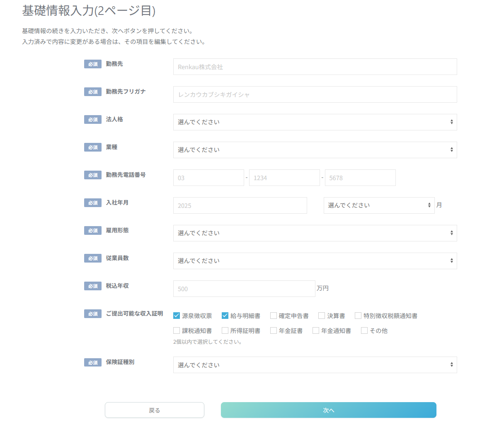Open the 保険証種別 dropdown
504x422 pixels.
coord(315,365)
